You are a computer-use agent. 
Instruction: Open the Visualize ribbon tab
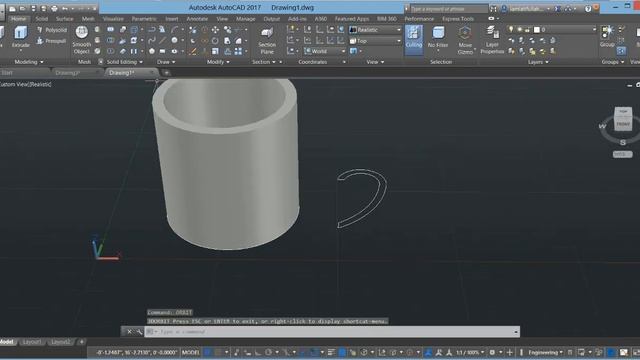click(113, 19)
